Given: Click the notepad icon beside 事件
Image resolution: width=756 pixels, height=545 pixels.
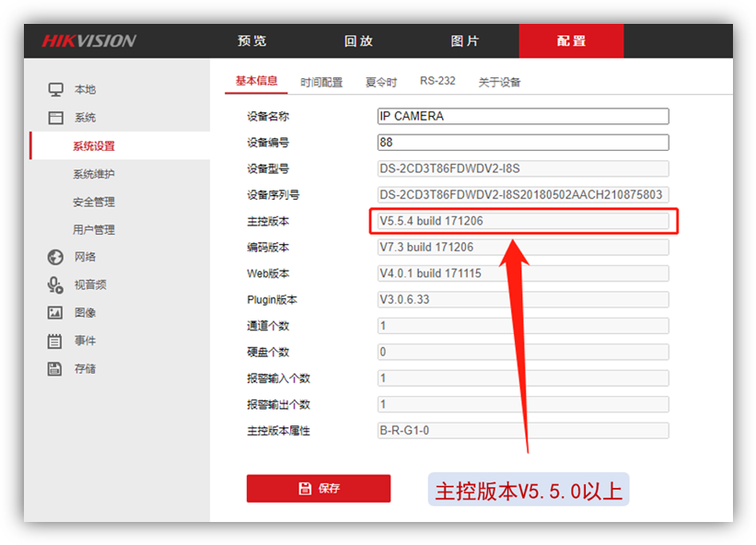Looking at the screenshot, I should (54, 341).
